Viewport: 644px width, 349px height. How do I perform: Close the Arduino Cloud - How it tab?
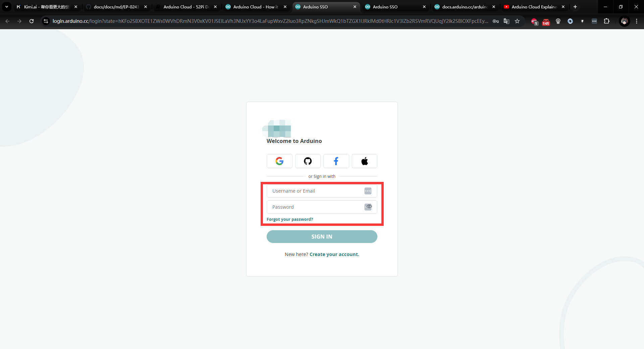point(285,7)
